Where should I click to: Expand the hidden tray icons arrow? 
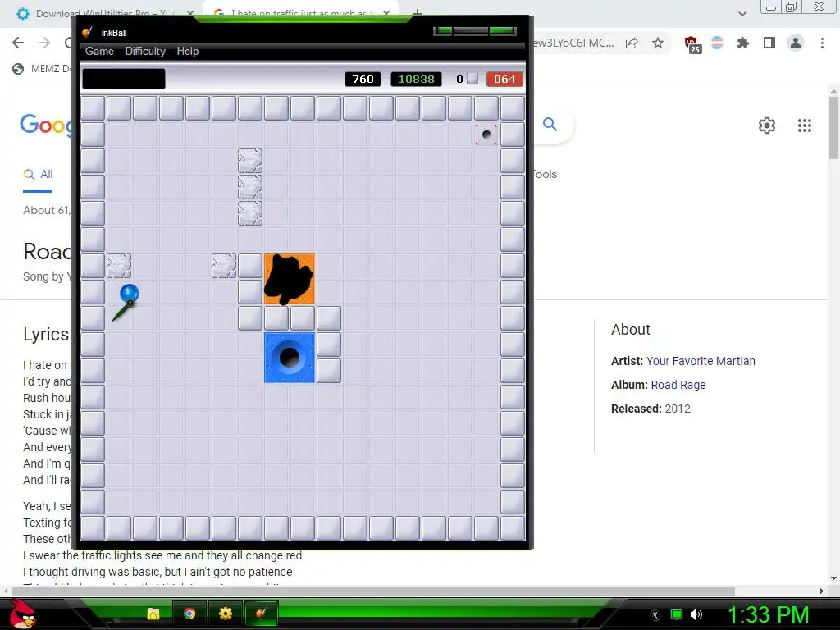pyautogui.click(x=655, y=615)
